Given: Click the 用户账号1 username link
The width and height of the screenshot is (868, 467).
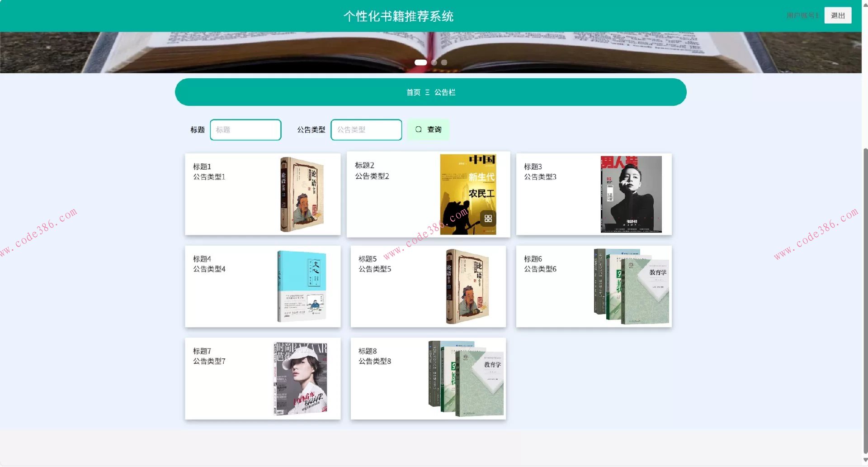Looking at the screenshot, I should [x=802, y=15].
